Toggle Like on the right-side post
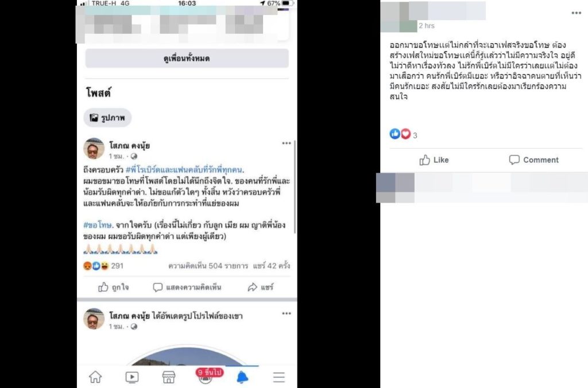The width and height of the screenshot is (588, 388). coord(434,160)
